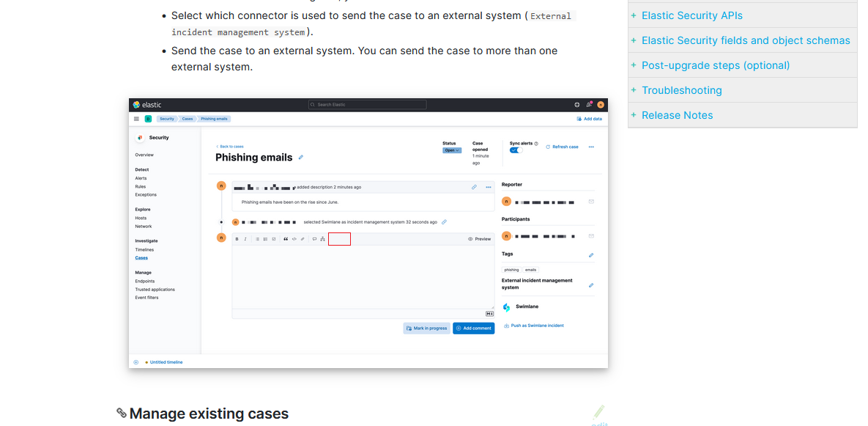Click Back to cases link
The width and height of the screenshot is (868, 426).
coord(230,147)
